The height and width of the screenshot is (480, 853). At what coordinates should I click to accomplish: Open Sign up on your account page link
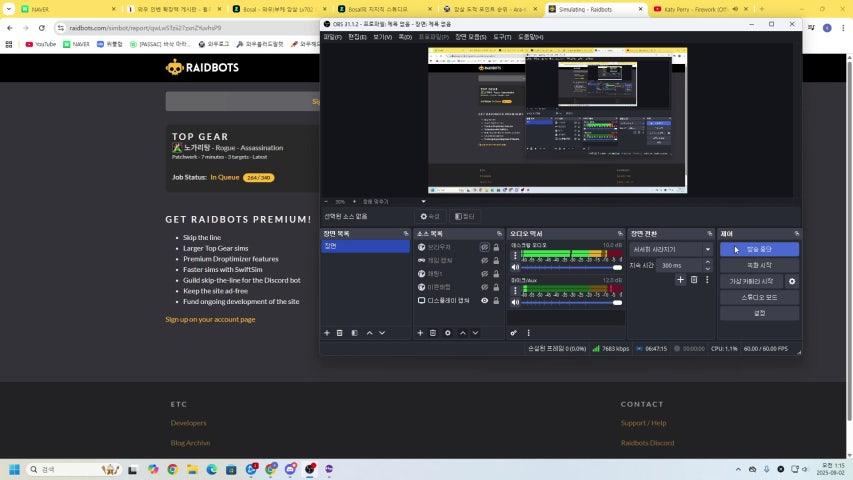pyautogui.click(x=210, y=319)
